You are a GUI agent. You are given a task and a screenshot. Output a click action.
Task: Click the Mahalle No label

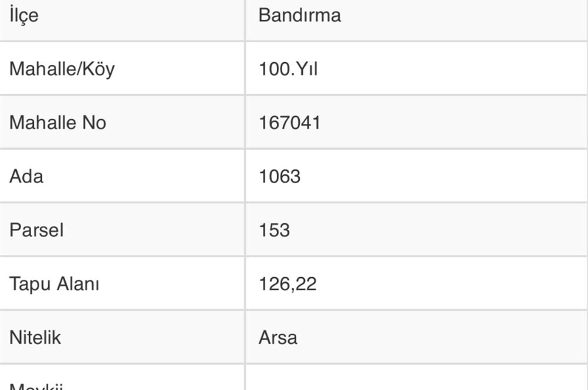[58, 123]
